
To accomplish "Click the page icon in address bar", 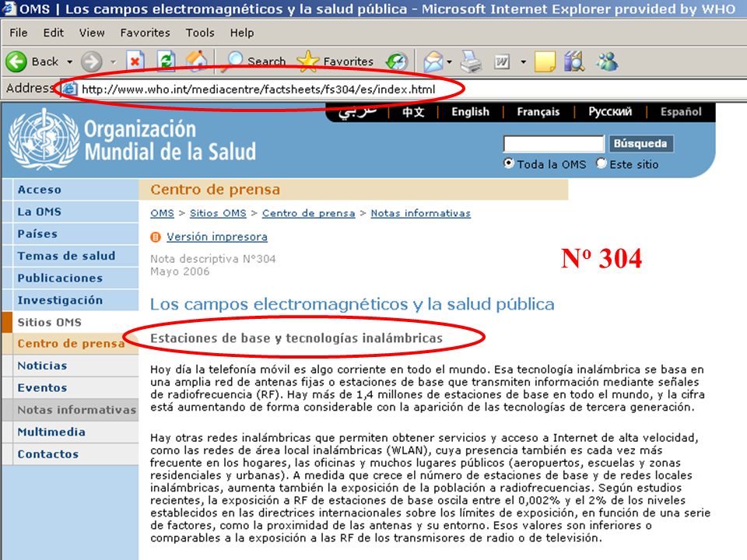I will point(69,89).
